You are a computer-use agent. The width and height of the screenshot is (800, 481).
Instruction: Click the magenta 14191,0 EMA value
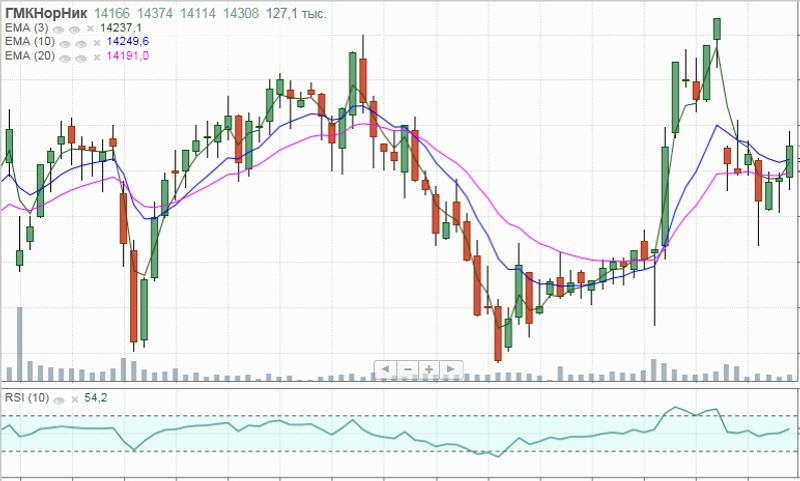[x=128, y=56]
